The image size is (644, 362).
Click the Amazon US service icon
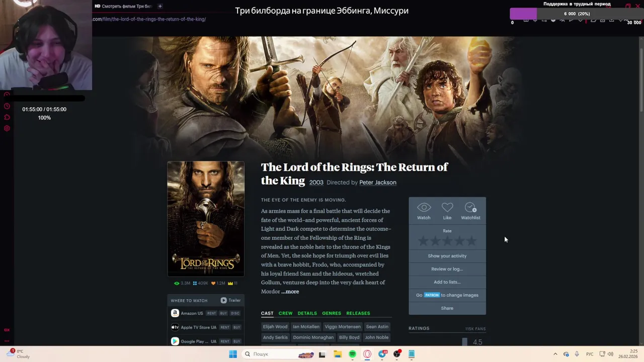click(175, 313)
